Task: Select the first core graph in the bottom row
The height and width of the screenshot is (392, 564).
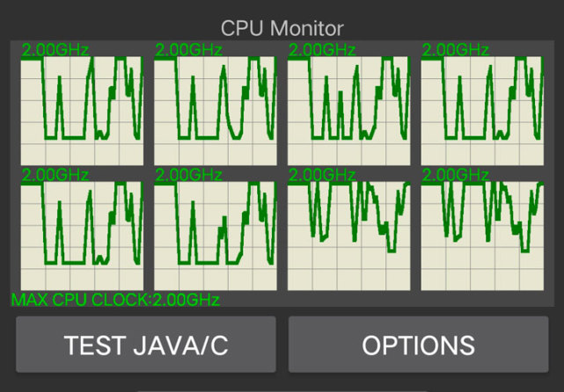Action: tap(81, 236)
